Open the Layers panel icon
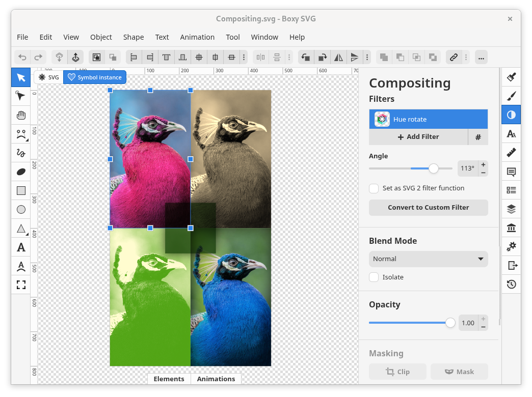This screenshot has width=532, height=397. pos(511,209)
